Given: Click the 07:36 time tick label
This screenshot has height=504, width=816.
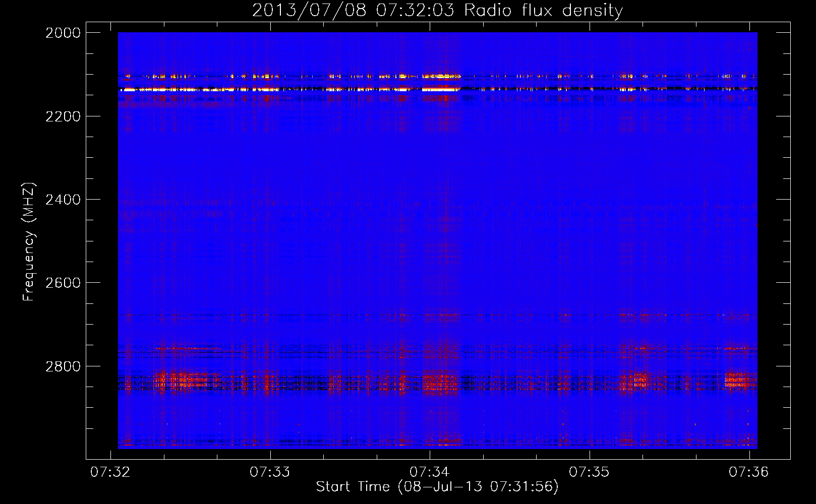Looking at the screenshot, I should [x=749, y=472].
